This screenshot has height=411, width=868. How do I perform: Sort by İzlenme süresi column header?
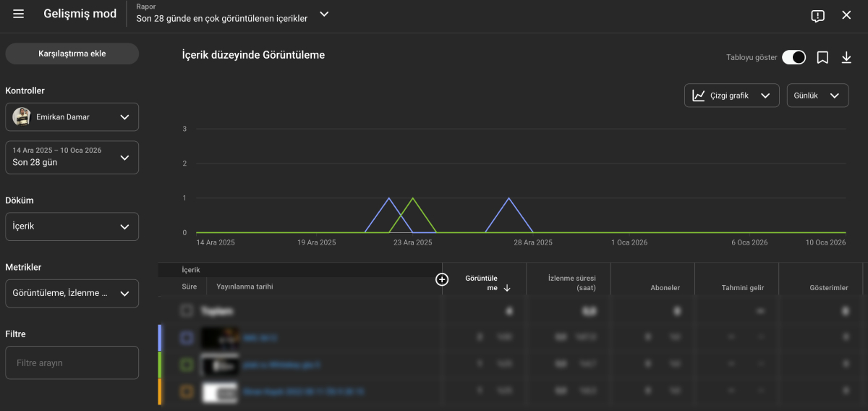(571, 283)
